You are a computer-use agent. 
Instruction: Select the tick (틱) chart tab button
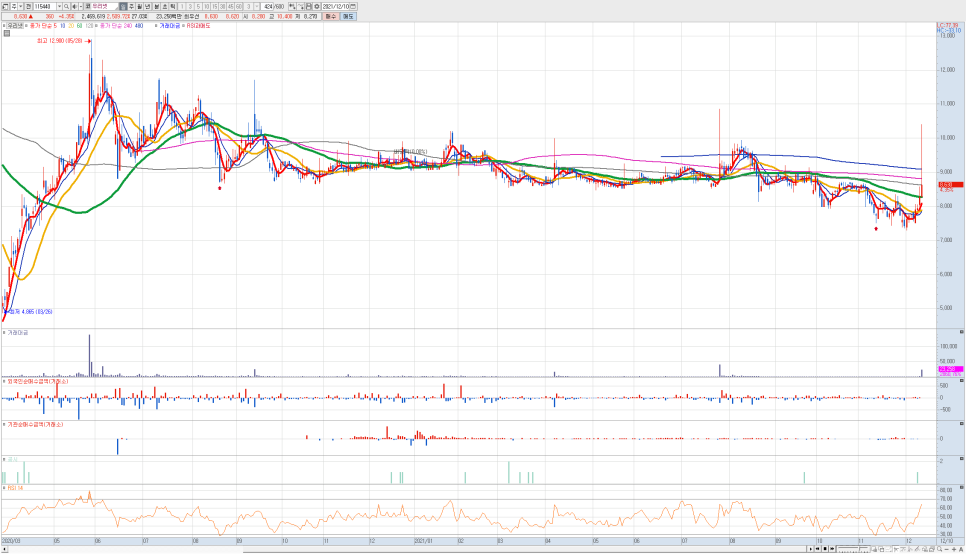[x=172, y=6]
